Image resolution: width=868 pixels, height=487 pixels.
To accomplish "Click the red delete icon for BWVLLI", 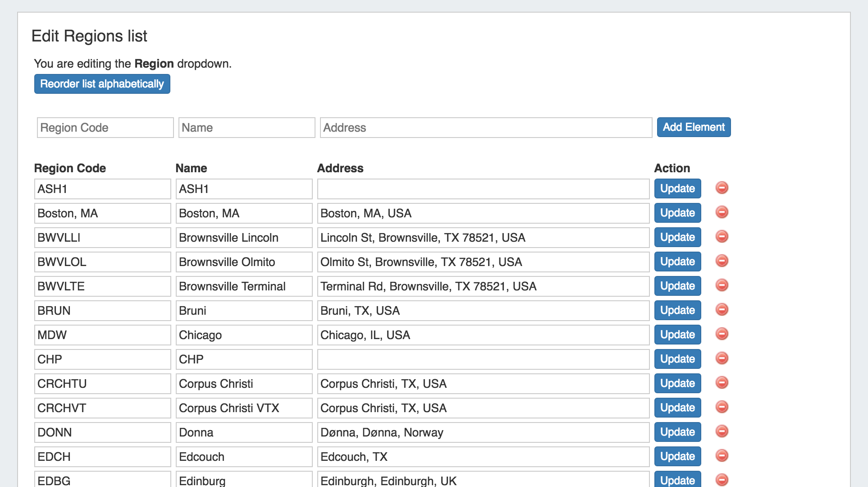I will pyautogui.click(x=722, y=236).
